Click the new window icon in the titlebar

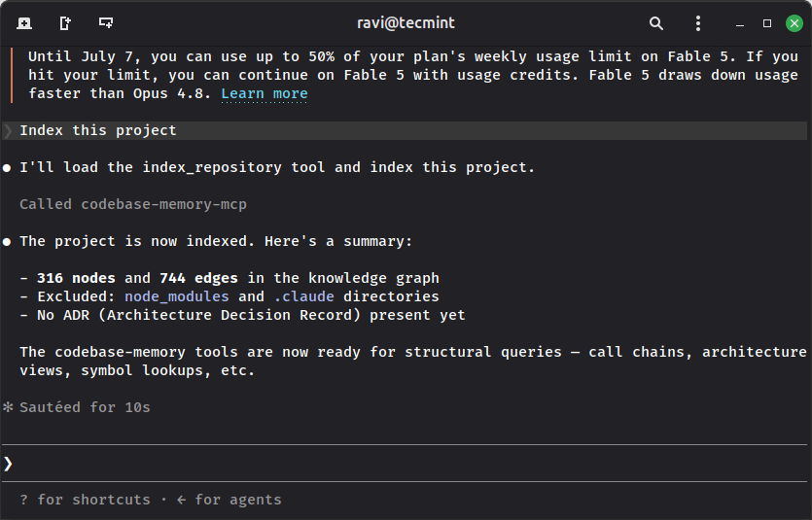click(x=65, y=23)
